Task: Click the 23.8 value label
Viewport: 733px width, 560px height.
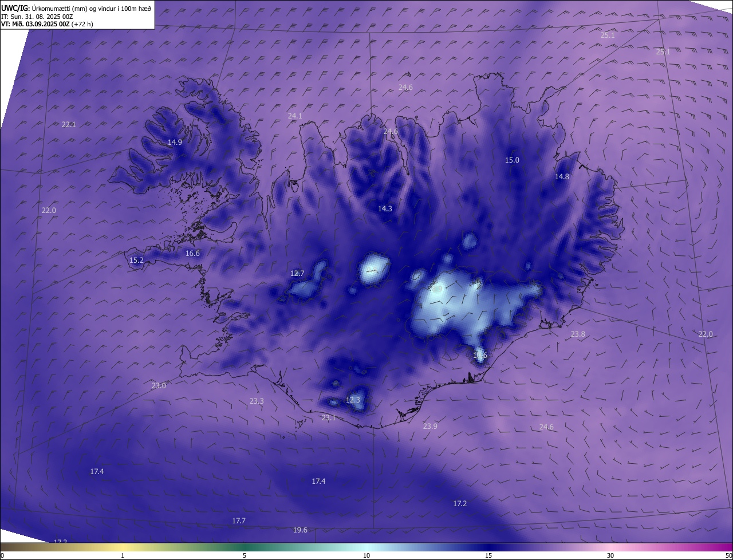Action: 578,334
